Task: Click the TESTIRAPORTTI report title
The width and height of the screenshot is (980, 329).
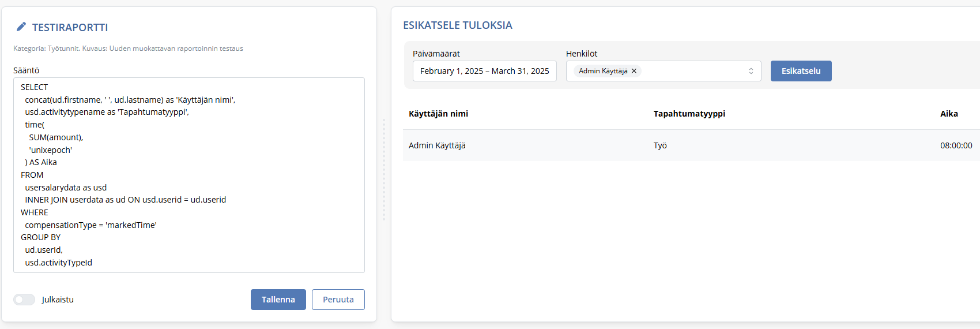Action: pyautogui.click(x=70, y=27)
